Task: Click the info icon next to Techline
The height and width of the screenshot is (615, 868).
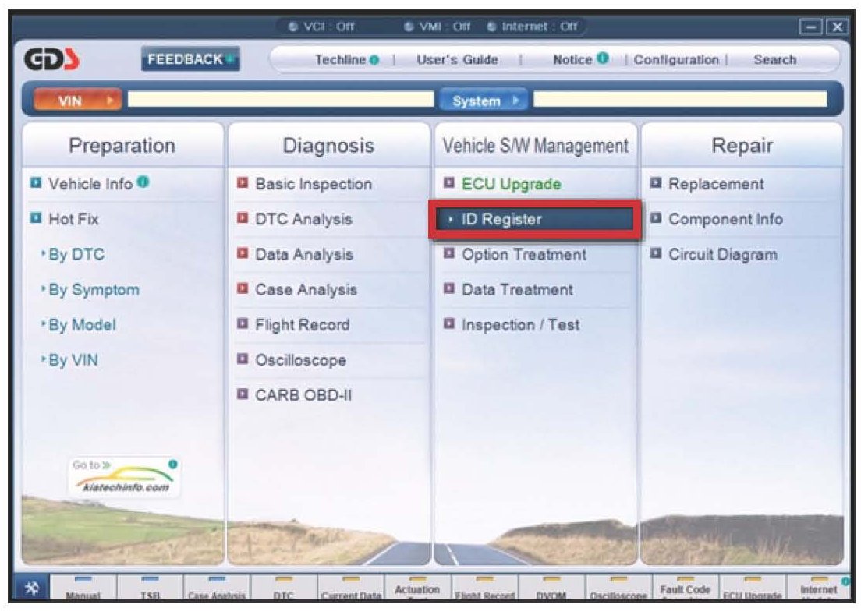Action: (x=374, y=60)
